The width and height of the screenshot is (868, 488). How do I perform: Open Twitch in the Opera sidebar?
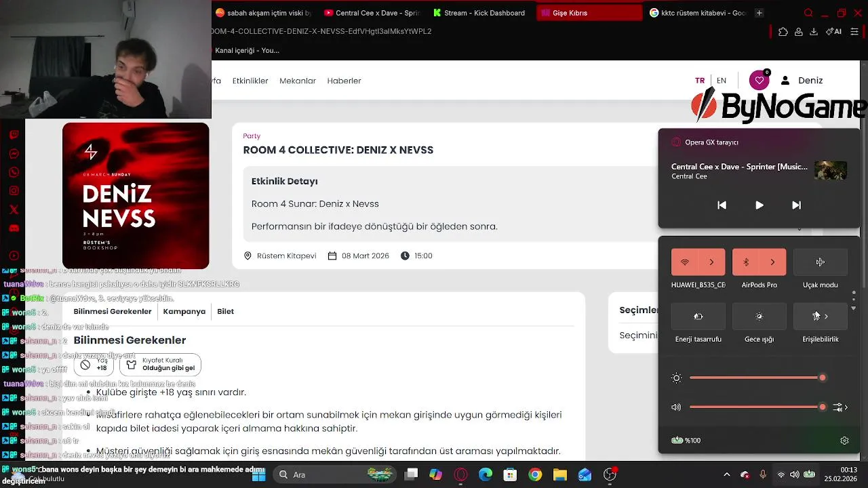(x=14, y=135)
